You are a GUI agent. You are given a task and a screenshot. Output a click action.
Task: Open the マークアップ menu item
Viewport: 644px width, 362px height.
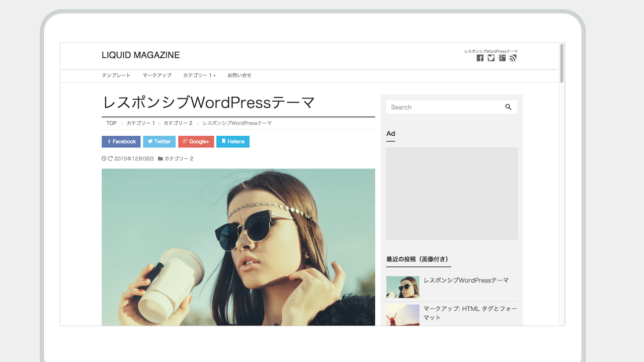pos(157,75)
